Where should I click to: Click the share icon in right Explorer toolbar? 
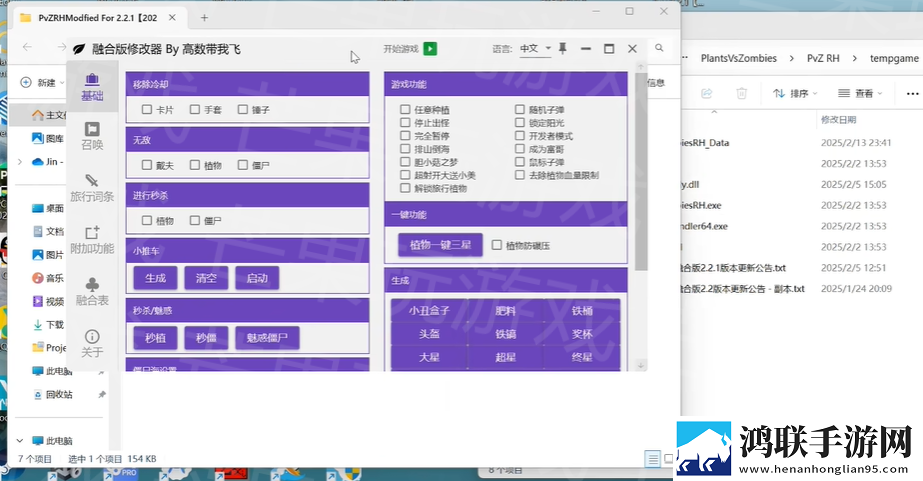click(706, 93)
